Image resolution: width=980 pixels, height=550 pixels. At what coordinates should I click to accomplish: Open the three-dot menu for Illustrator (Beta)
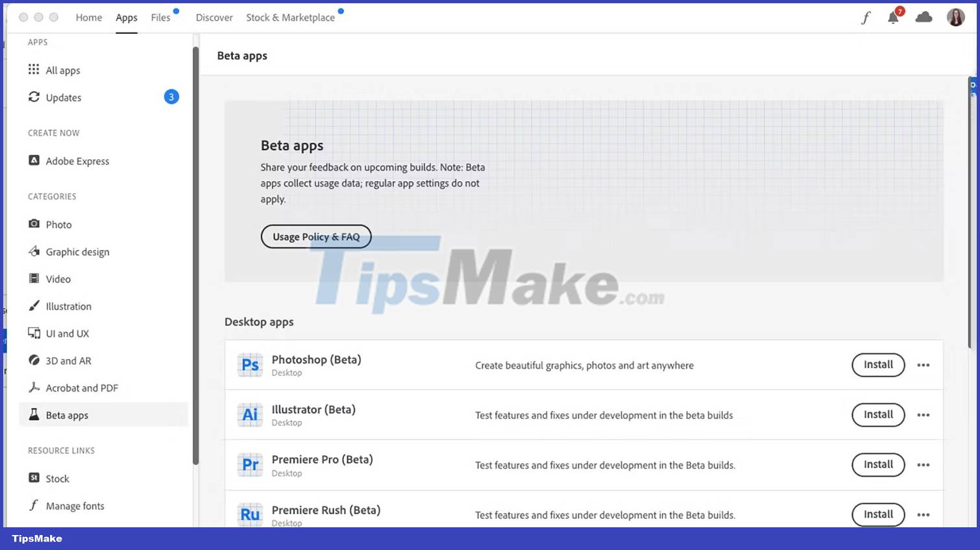pyautogui.click(x=923, y=415)
